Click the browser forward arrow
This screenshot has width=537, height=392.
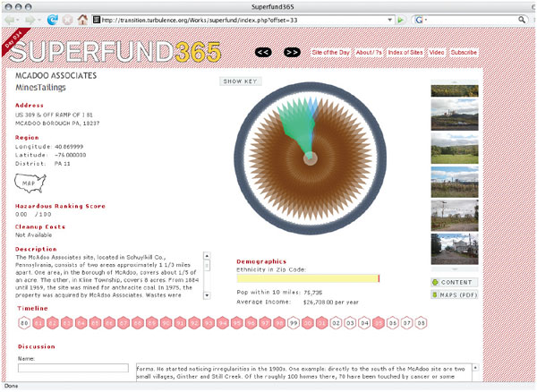(x=30, y=20)
